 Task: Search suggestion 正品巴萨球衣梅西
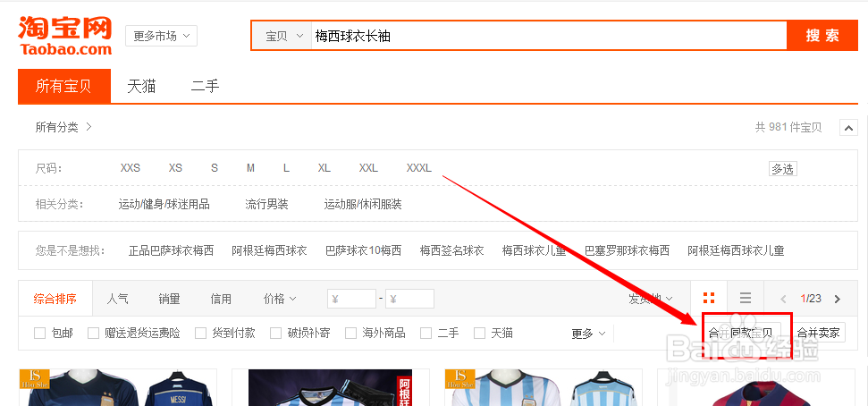click(171, 251)
